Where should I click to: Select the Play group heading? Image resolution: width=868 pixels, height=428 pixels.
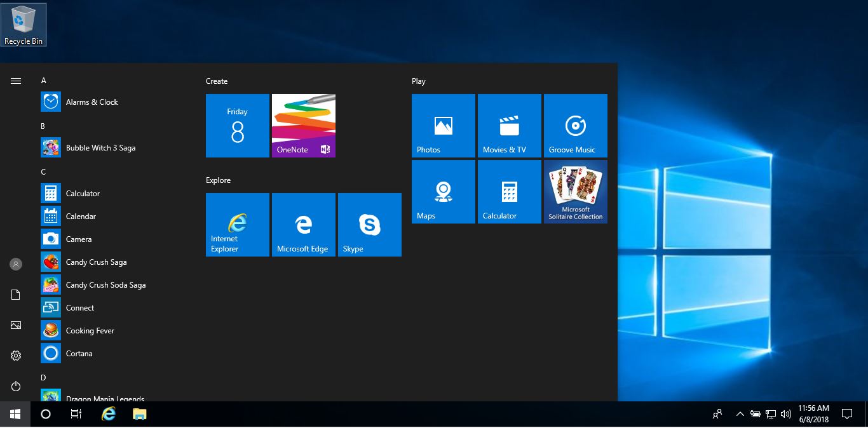[419, 81]
